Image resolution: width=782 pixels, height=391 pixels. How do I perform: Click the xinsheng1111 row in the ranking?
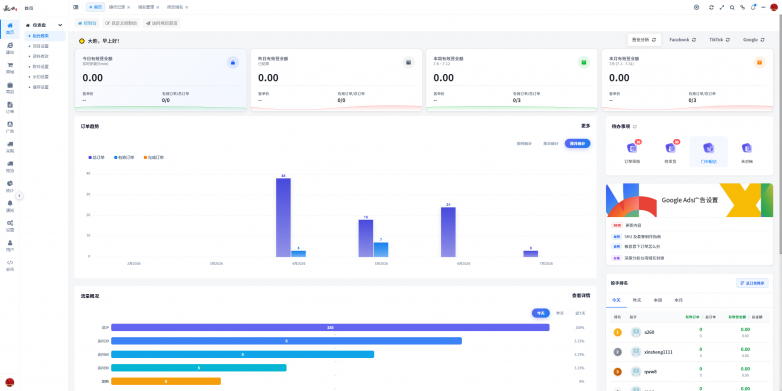click(689, 352)
